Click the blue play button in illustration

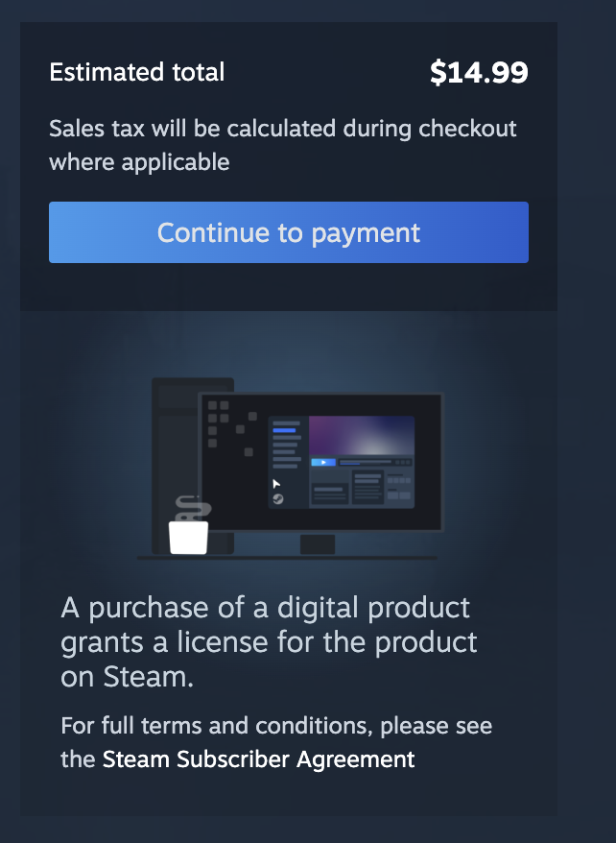pyautogui.click(x=323, y=462)
